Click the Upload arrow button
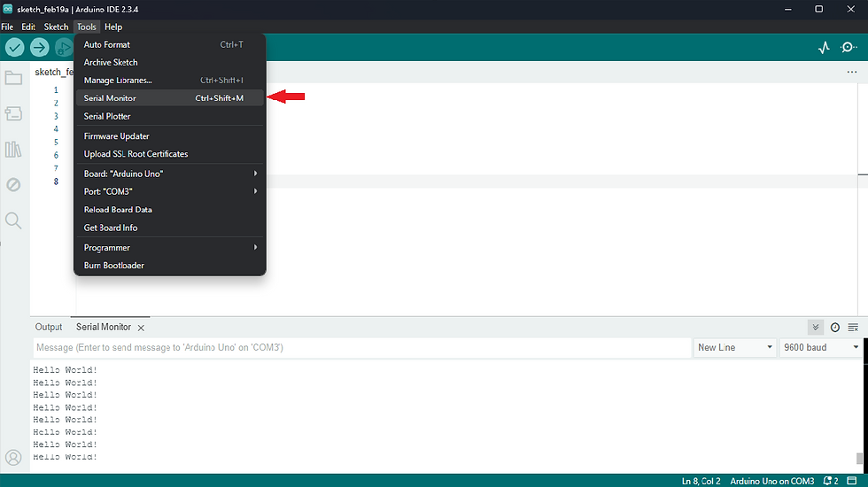The image size is (868, 487). coord(39,48)
